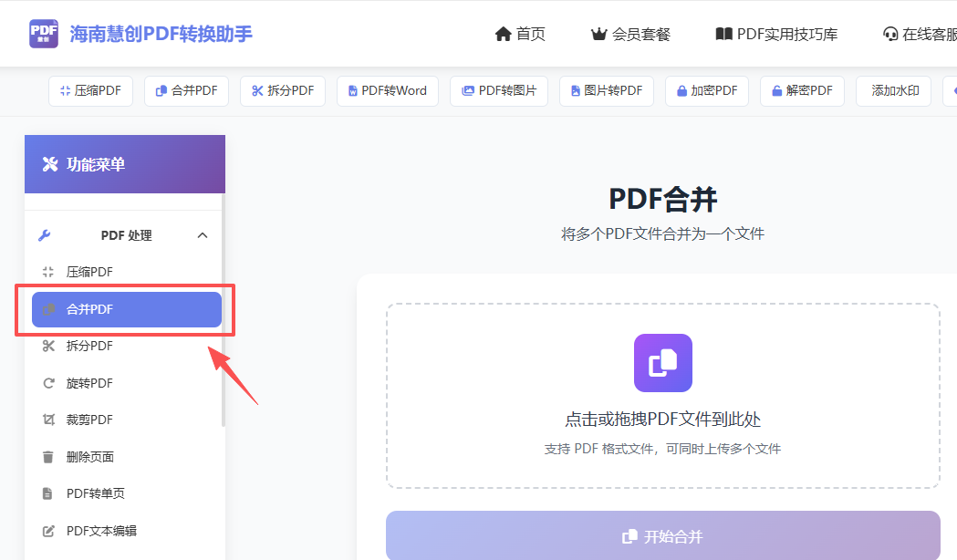The image size is (957, 560).
Task: Choose 添加水印 in the quick toolbar
Action: [893, 91]
